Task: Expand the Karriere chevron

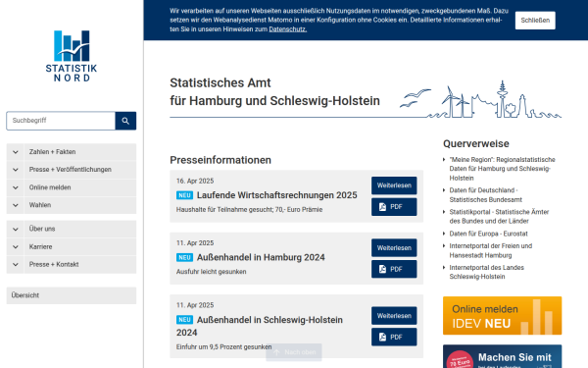Action: (16, 246)
